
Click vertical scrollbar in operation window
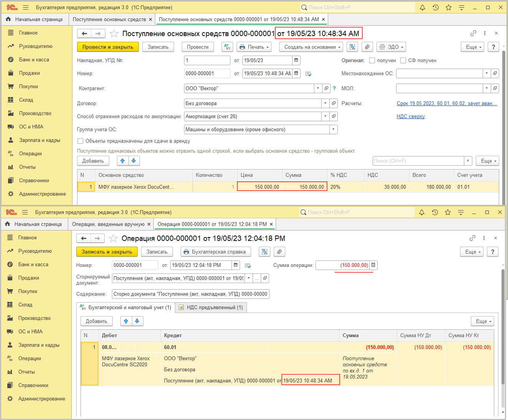coord(503,326)
